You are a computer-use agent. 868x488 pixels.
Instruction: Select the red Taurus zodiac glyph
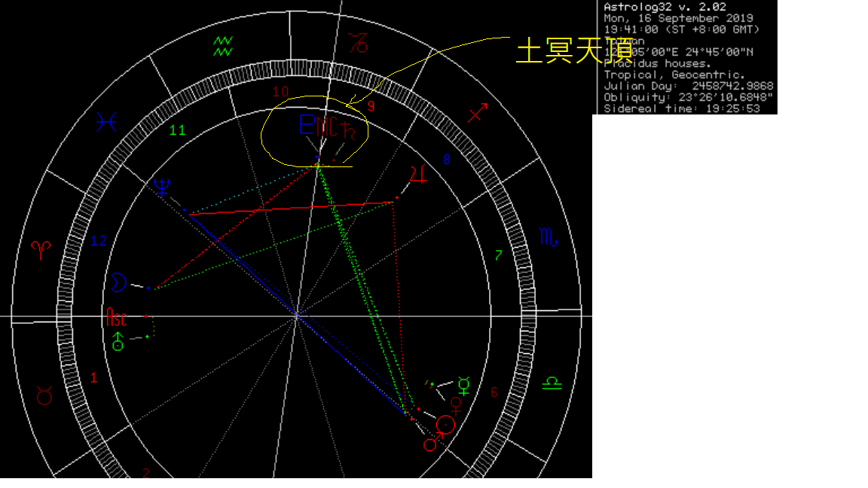coord(44,395)
